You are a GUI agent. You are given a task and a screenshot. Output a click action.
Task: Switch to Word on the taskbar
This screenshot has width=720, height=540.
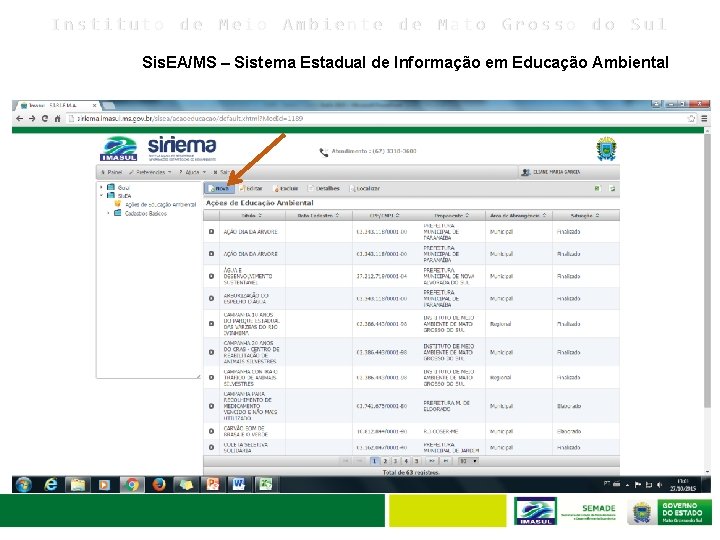[x=239, y=484]
